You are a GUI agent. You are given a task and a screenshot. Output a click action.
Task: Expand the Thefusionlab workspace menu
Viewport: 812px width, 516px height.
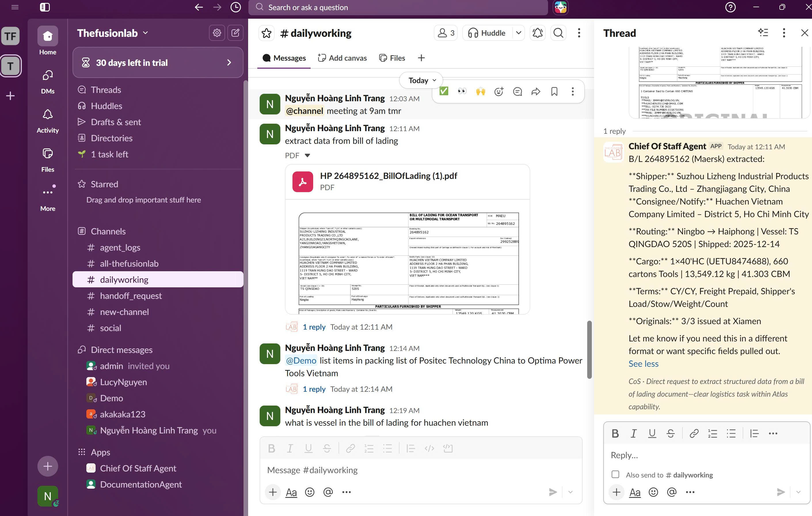click(113, 33)
